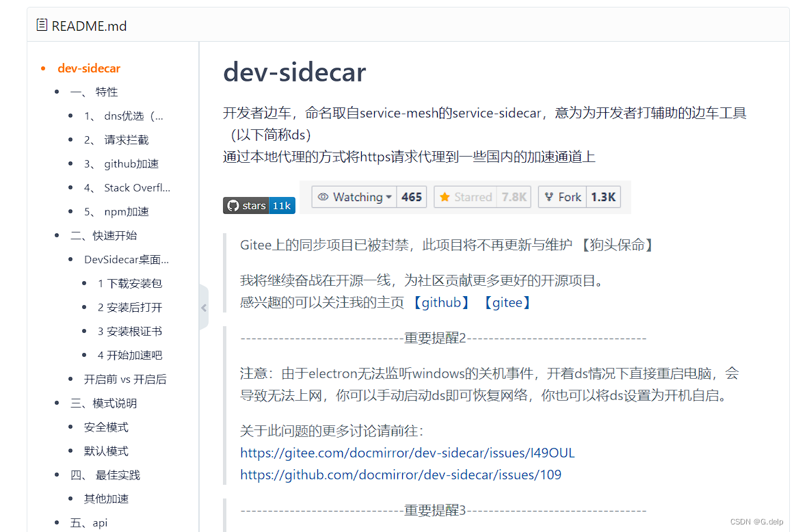The image size is (794, 532).
Task: Jump to DevSidecar桌面... outline entry
Action: pyautogui.click(x=127, y=260)
